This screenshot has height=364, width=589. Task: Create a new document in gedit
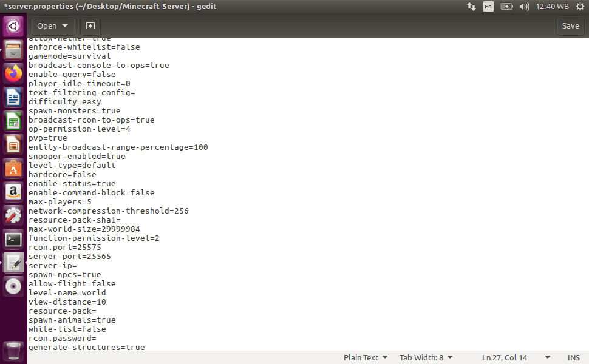[90, 26]
